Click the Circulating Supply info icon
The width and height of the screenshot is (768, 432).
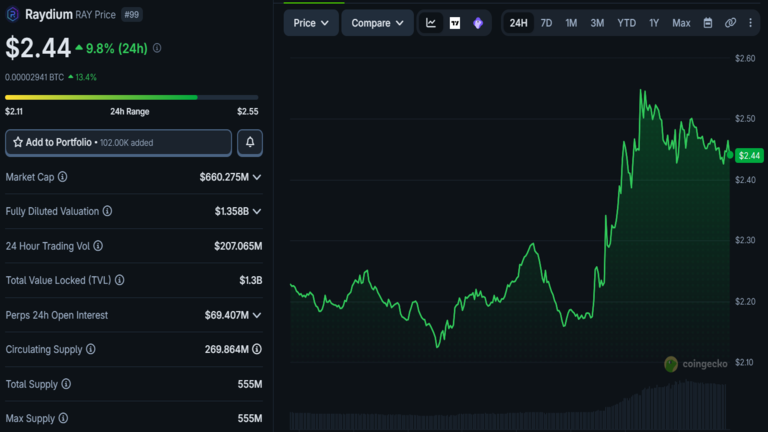[x=91, y=349]
